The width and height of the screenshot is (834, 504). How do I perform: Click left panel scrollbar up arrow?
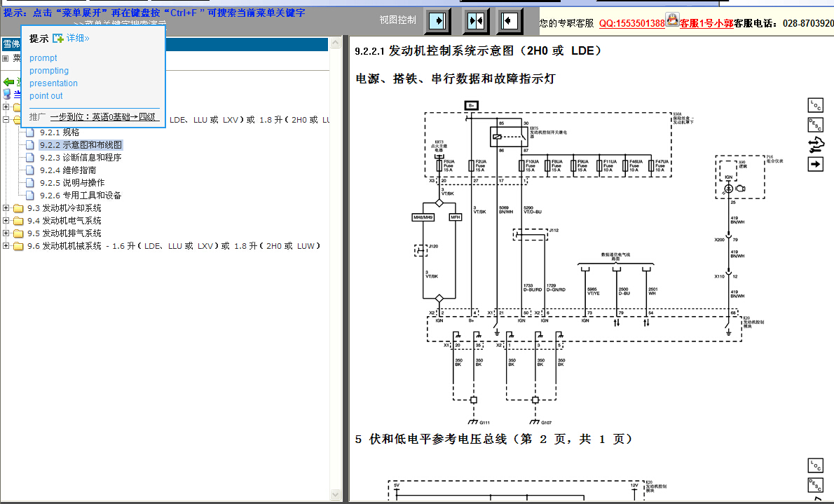(335, 43)
